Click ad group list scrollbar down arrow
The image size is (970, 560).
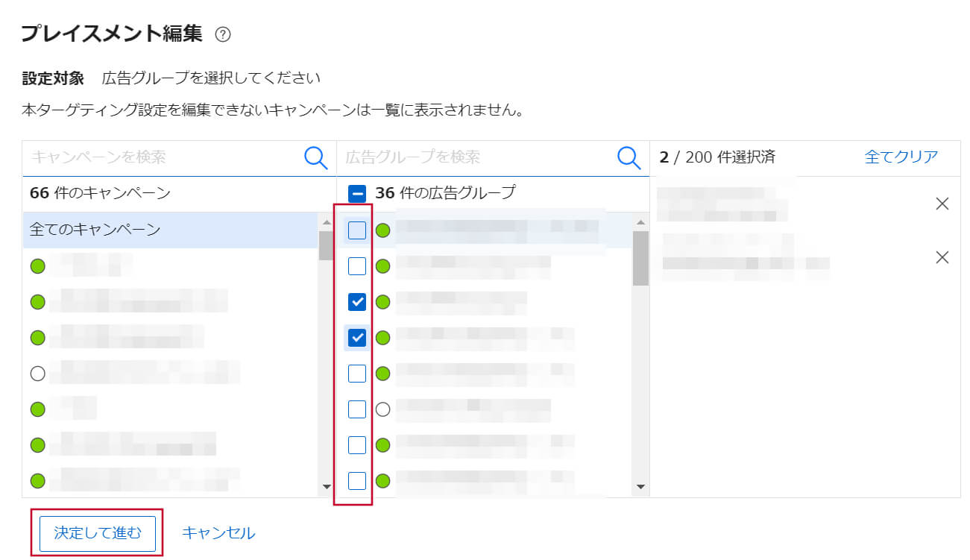pos(640,487)
